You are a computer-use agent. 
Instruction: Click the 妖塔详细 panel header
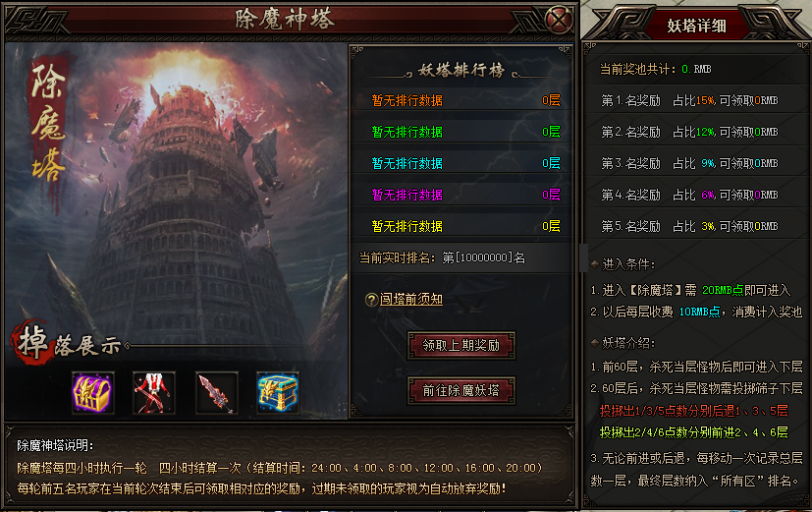coord(696,25)
